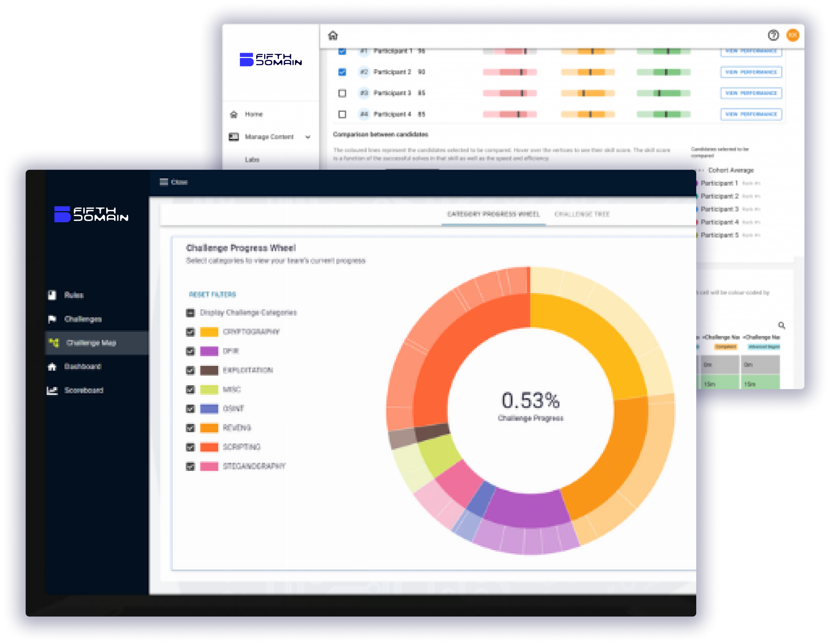This screenshot has width=830, height=644.
Task: Click the orange user avatar icon
Action: click(793, 35)
